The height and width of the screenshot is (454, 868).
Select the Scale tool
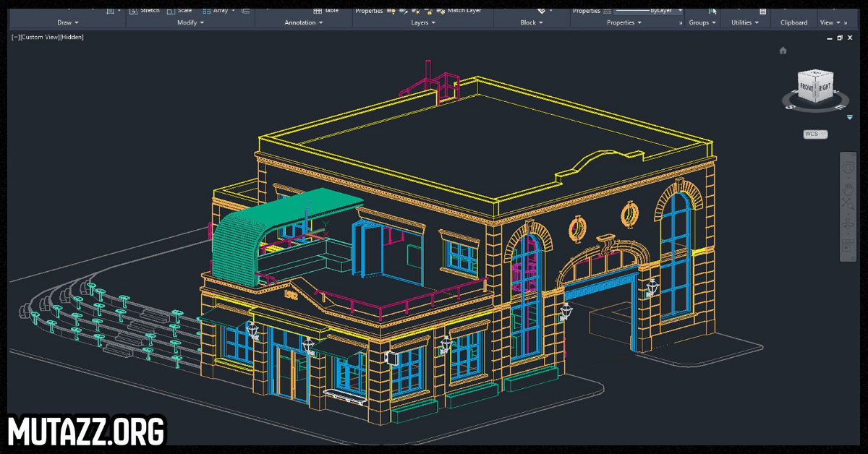(x=179, y=10)
